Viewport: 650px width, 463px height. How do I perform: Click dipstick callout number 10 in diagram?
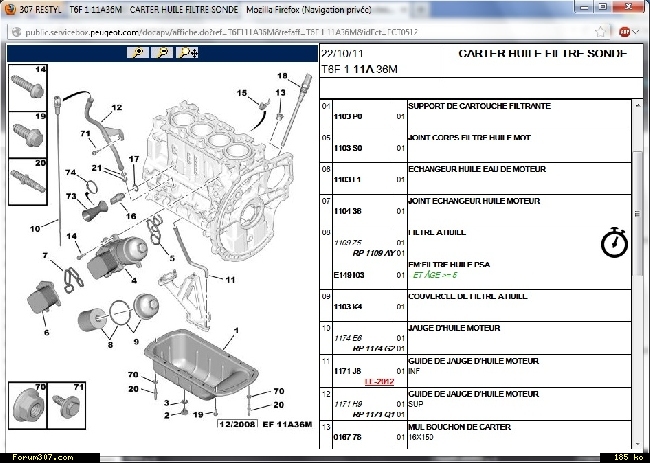click(x=35, y=228)
